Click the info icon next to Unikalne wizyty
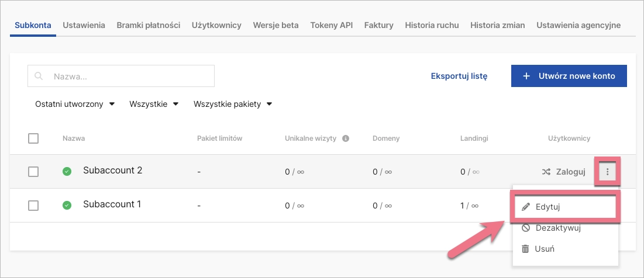Viewport: 644px width, 278px height. click(345, 138)
